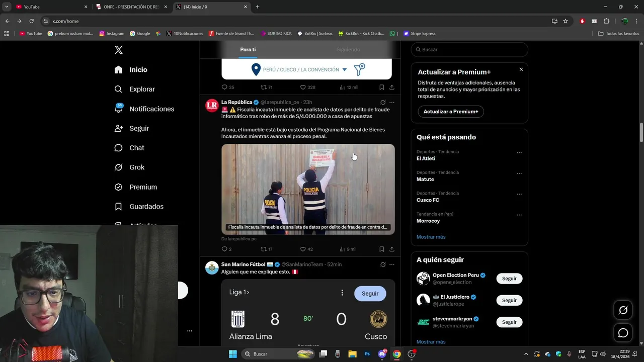Open Seguir in the sidebar
The image size is (644, 362).
pyautogui.click(x=131, y=128)
